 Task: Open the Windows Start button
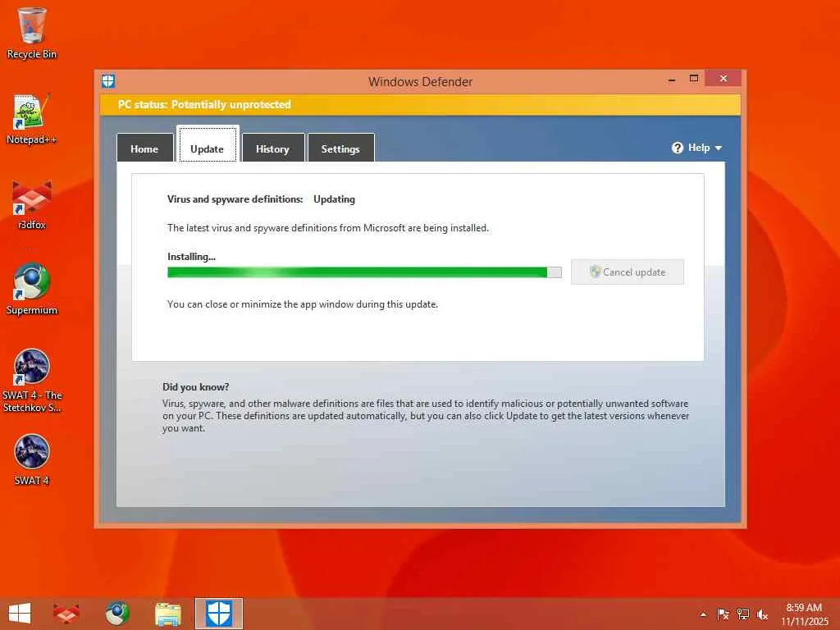20,614
